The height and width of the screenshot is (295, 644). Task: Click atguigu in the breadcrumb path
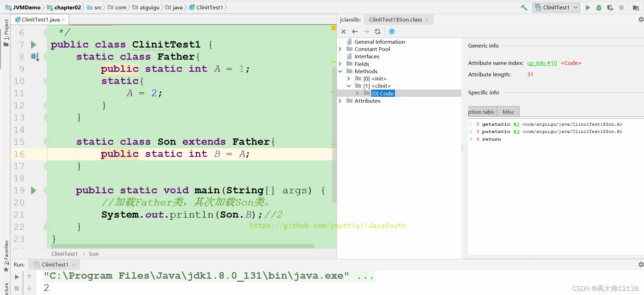click(146, 7)
